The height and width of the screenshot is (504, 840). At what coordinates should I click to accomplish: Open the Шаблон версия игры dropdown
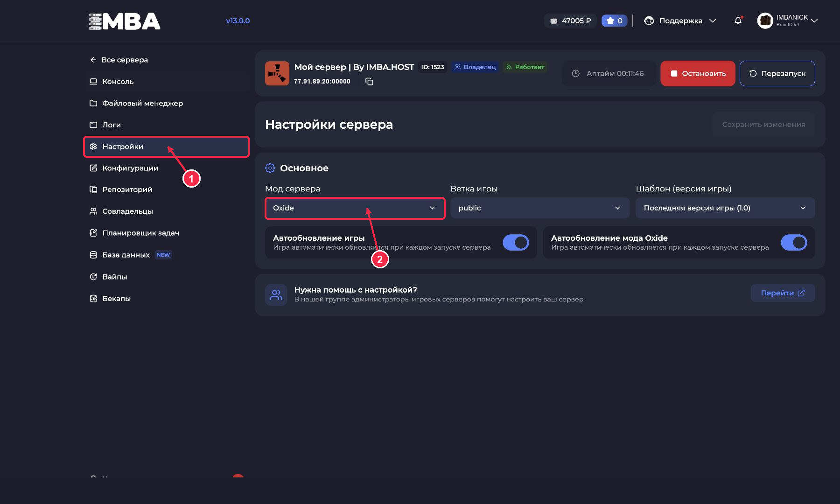coord(725,208)
